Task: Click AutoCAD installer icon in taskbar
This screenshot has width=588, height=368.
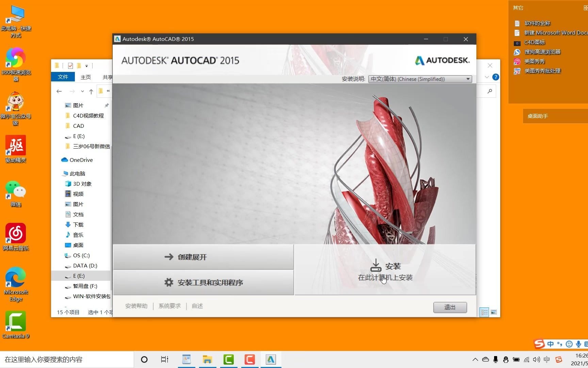Action: tap(271, 359)
